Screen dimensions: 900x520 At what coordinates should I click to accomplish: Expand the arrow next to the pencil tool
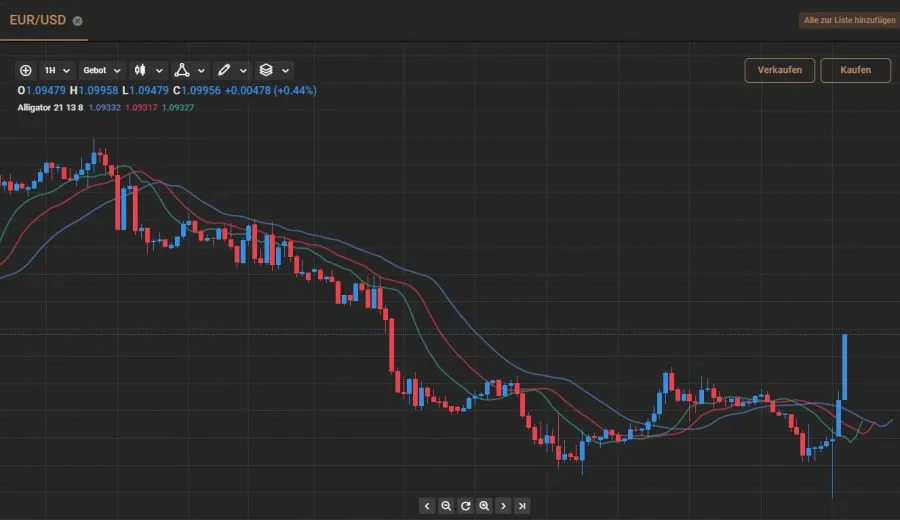pos(243,70)
